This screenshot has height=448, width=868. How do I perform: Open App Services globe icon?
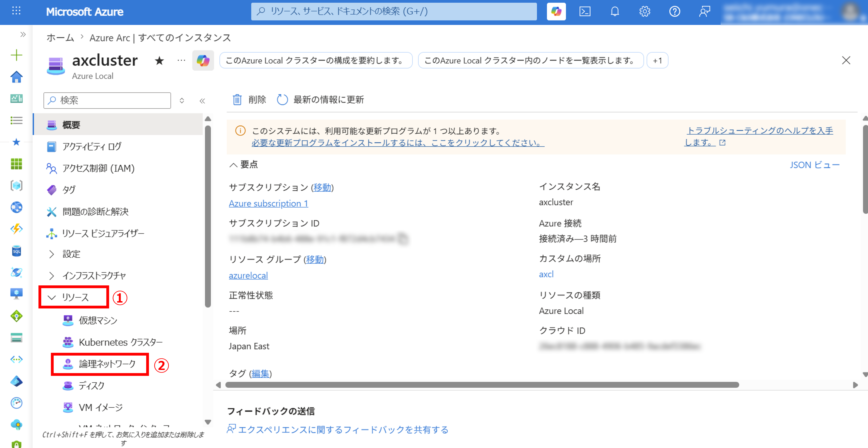[16, 207]
